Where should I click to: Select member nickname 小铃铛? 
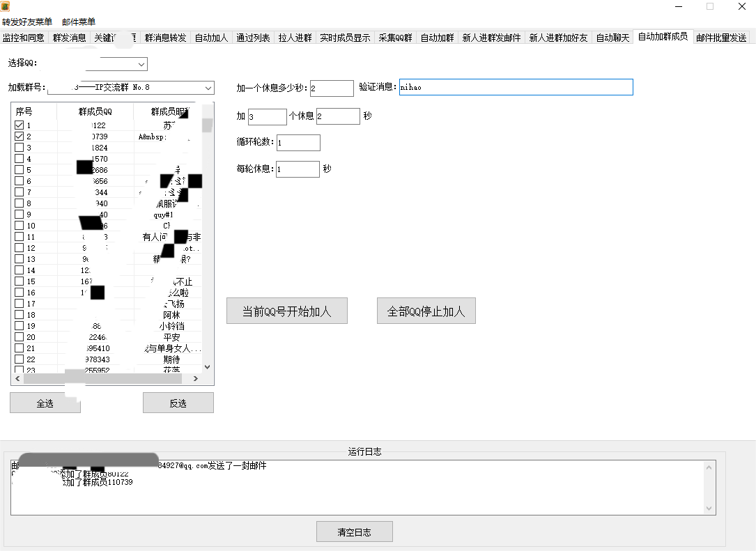pyautogui.click(x=171, y=326)
